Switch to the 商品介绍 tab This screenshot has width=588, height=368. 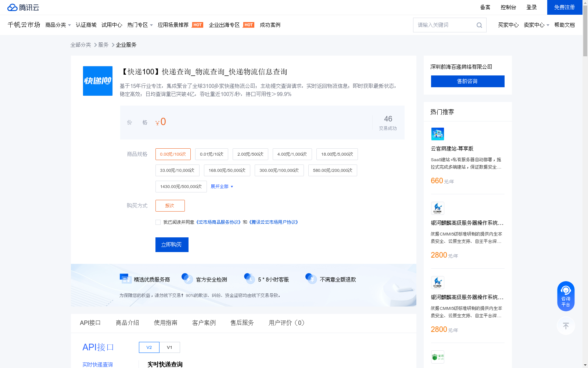coord(128,323)
